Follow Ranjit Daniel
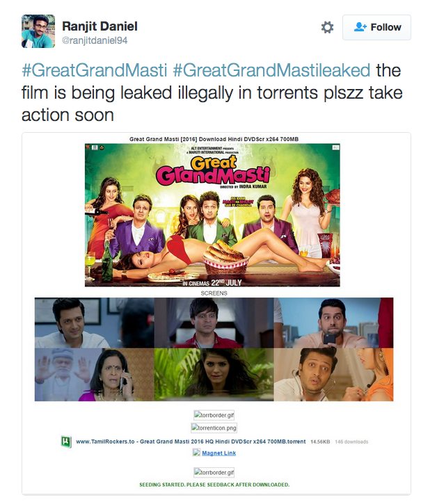The height and width of the screenshot is (504, 437). coord(376,27)
